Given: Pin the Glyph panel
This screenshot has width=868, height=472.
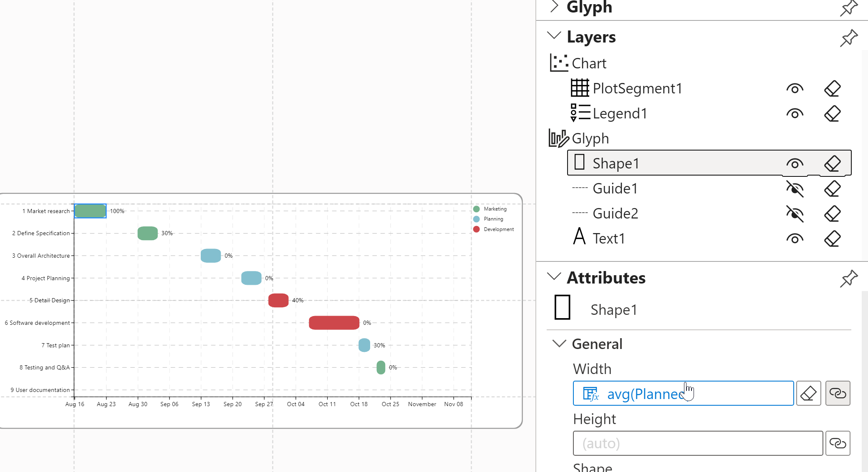Looking at the screenshot, I should click(848, 8).
